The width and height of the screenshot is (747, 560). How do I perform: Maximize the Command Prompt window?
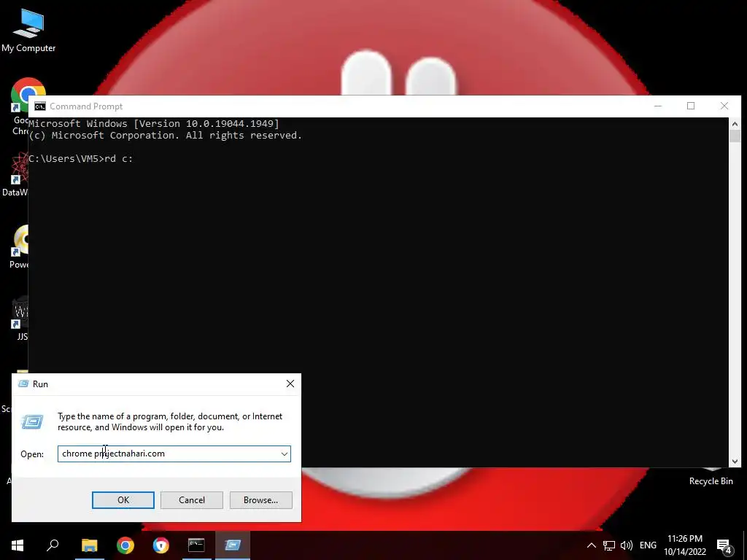pyautogui.click(x=691, y=106)
